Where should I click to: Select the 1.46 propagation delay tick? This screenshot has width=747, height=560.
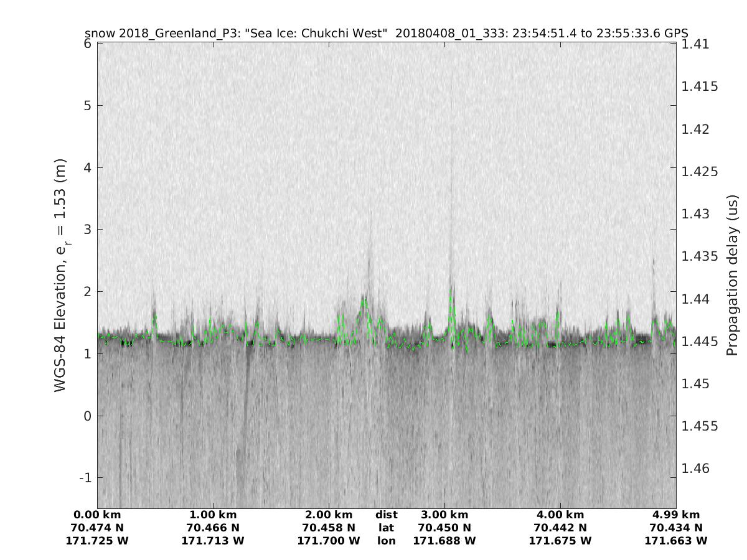695,469
